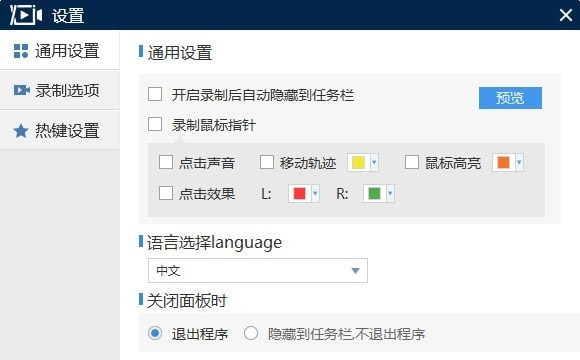Open the 通用设置 sidebar tab
Screen dimensions: 580x360
tap(60, 51)
